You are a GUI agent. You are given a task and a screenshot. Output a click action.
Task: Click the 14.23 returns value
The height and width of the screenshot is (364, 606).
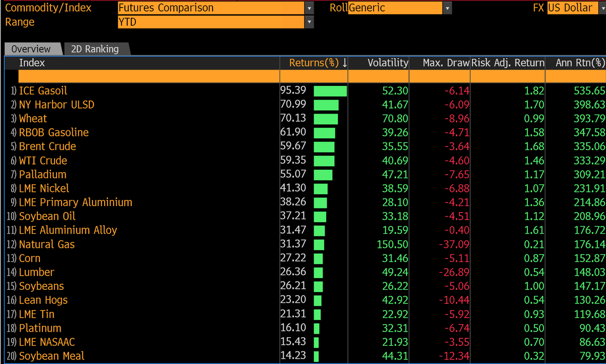(x=293, y=355)
